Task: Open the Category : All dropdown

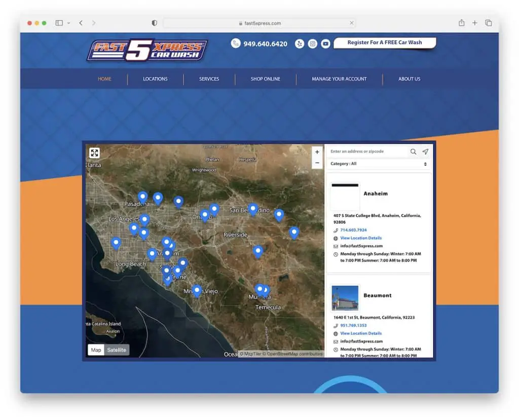Action: tap(379, 164)
